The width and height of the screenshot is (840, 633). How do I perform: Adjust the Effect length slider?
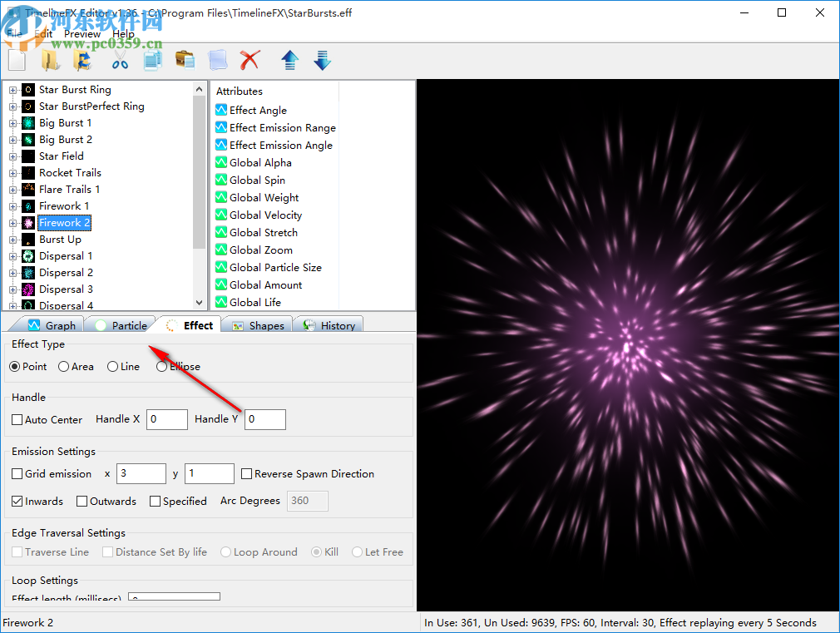[x=174, y=596]
